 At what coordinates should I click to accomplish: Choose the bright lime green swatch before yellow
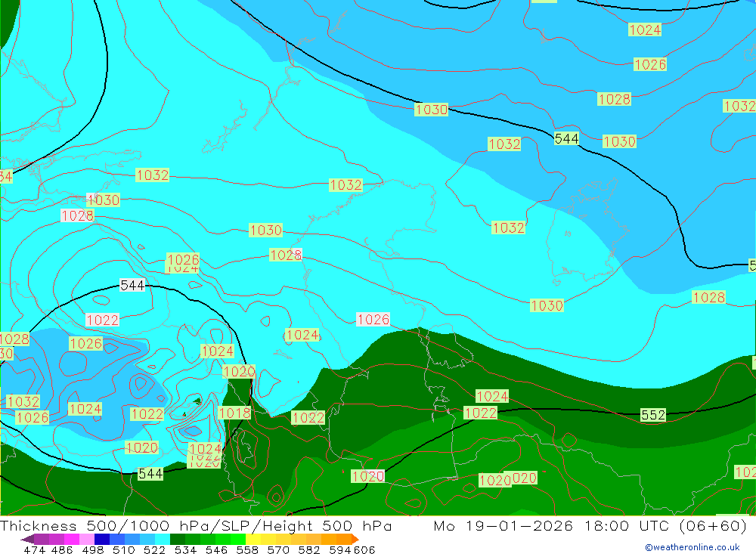click(238, 539)
